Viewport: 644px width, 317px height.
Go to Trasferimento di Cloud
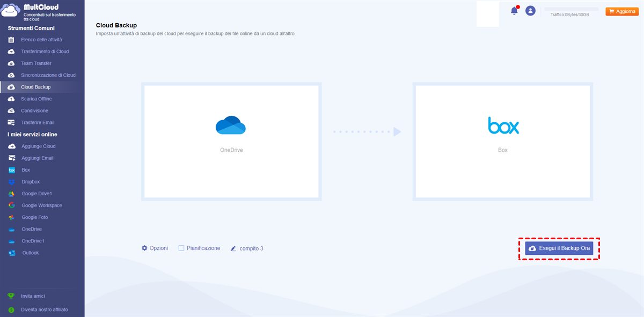point(45,51)
